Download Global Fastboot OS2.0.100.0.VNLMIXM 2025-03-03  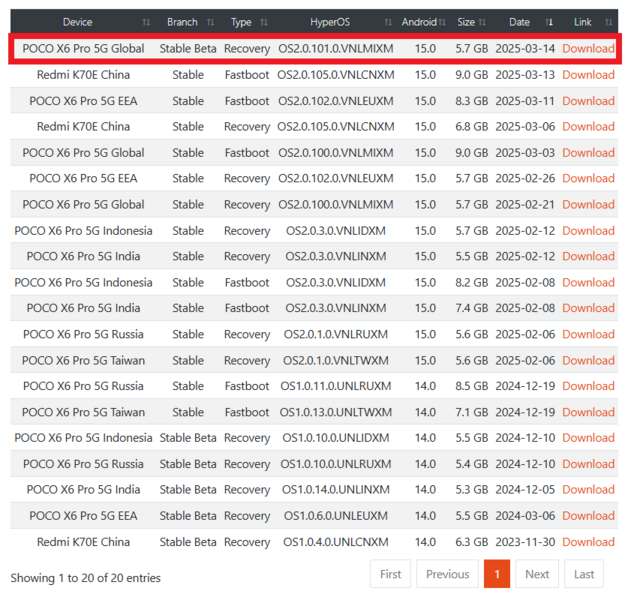[x=588, y=153]
